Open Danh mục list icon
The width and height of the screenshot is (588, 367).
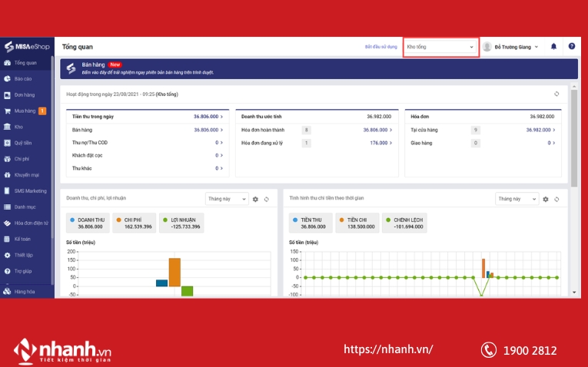(x=7, y=207)
